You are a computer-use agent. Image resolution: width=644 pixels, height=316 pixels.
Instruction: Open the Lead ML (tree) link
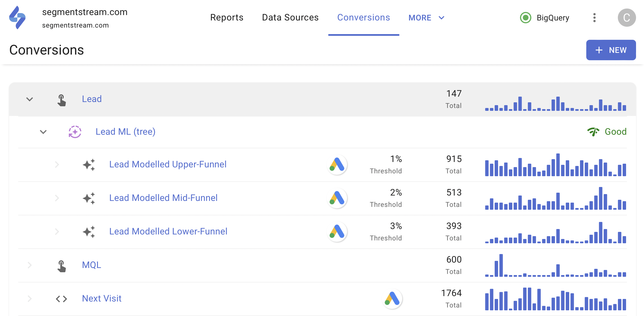(x=125, y=132)
